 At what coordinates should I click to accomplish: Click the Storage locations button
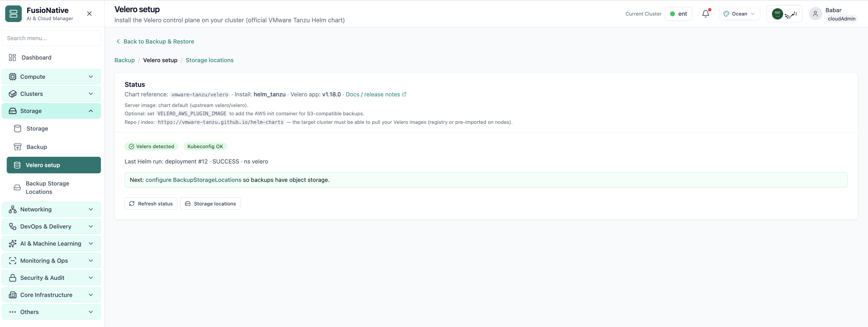click(210, 203)
